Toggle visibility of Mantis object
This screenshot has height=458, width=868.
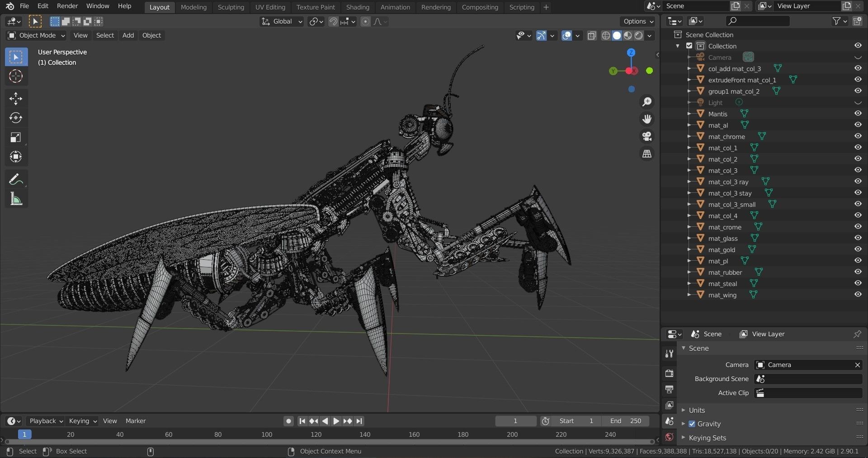click(858, 114)
